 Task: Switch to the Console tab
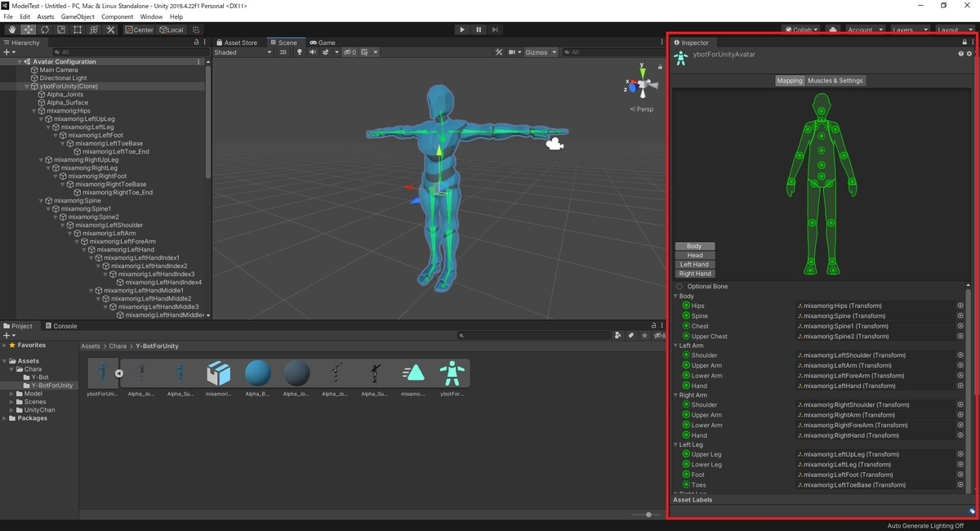point(60,326)
